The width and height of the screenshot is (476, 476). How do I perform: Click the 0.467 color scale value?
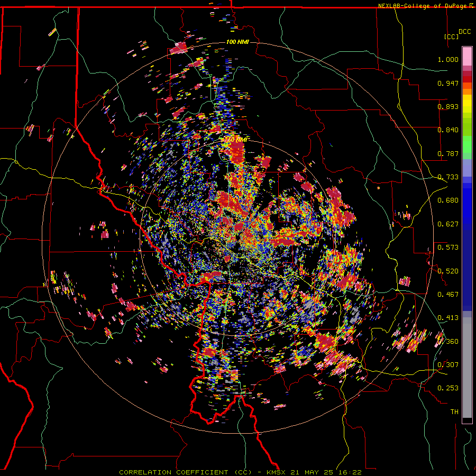(x=448, y=295)
